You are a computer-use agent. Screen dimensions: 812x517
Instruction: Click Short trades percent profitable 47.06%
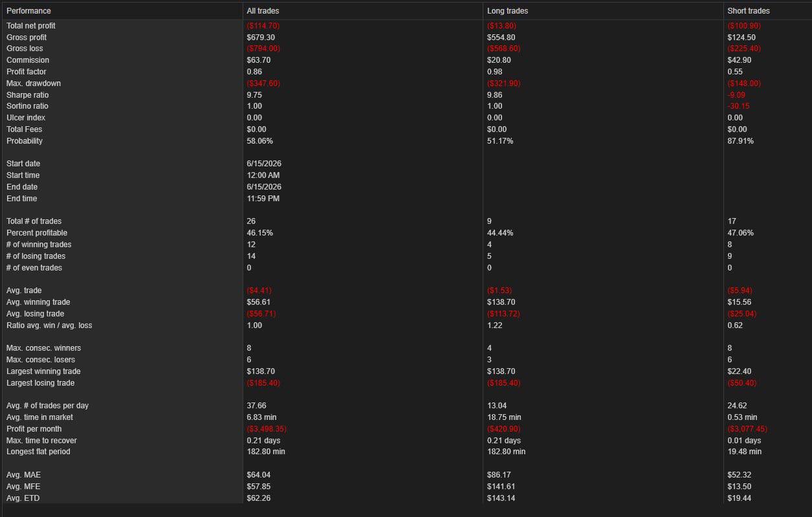[x=741, y=233]
